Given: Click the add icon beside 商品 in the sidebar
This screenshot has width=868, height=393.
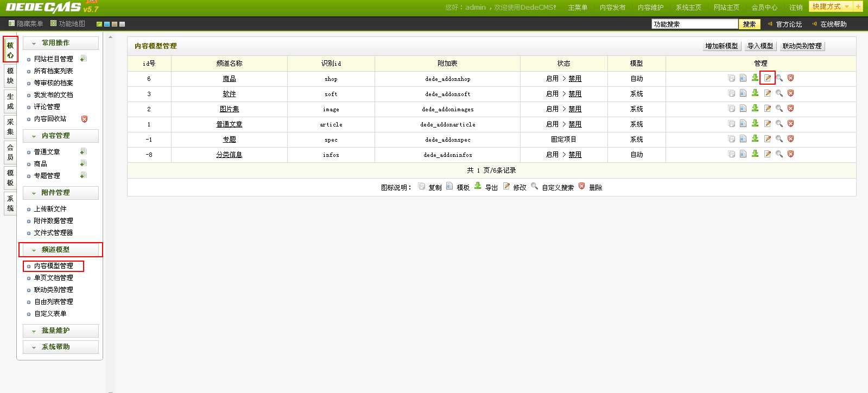Looking at the screenshot, I should [x=83, y=163].
